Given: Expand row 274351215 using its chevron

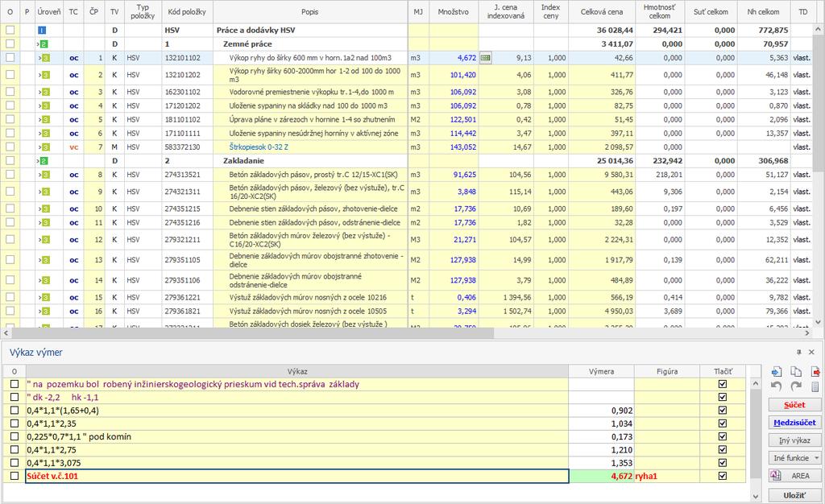Looking at the screenshot, I should pyautogui.click(x=39, y=209).
